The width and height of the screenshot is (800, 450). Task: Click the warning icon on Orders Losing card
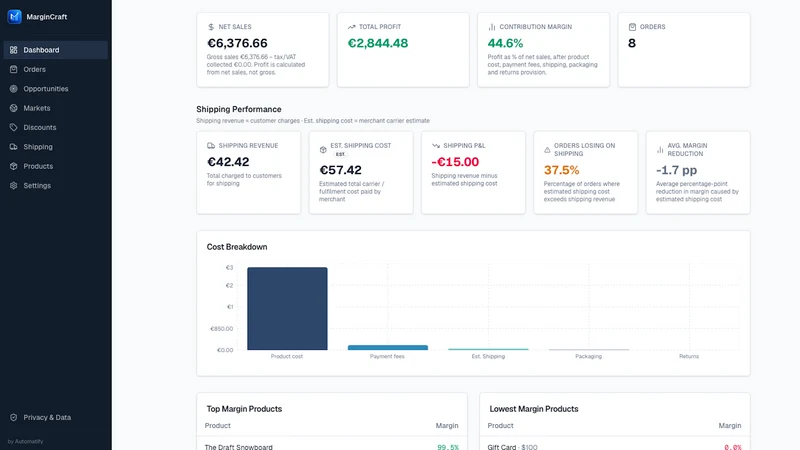547,149
